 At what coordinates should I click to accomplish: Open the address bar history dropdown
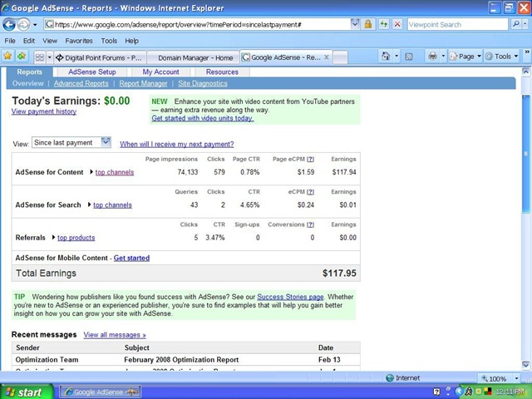tap(355, 24)
